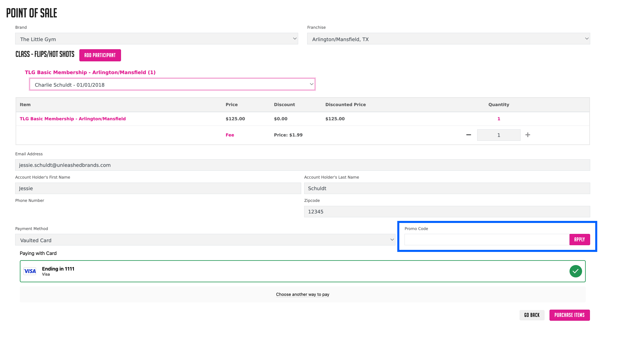
Task: Click the green checkmark on saved card
Action: point(576,271)
